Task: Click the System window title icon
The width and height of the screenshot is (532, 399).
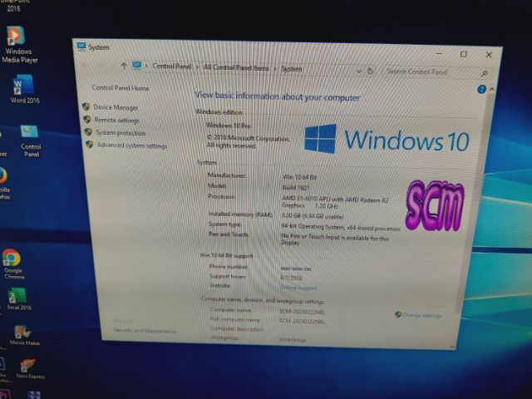Action: click(x=81, y=47)
